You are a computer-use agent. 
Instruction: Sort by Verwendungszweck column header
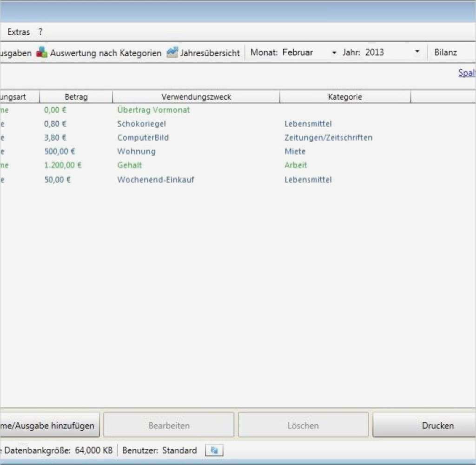tap(196, 97)
